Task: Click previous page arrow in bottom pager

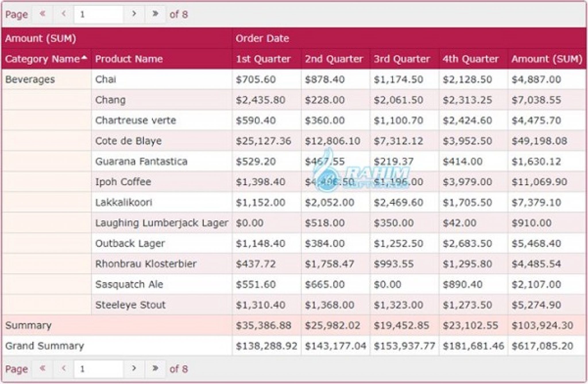Action: coord(64,369)
